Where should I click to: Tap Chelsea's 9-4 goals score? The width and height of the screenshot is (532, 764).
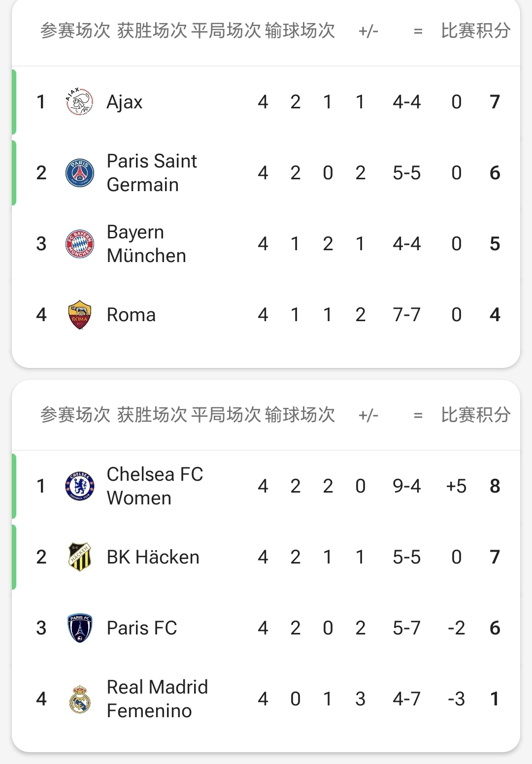[406, 486]
